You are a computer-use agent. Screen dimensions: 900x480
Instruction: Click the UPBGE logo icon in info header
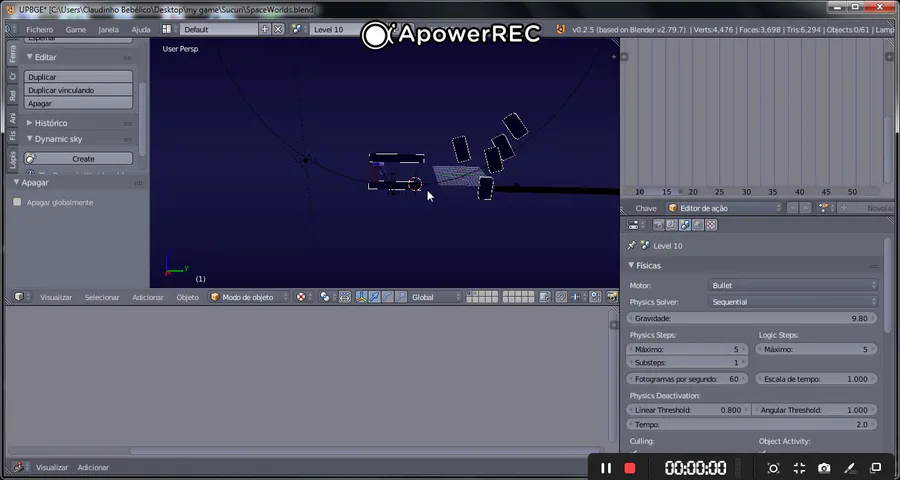coord(561,29)
